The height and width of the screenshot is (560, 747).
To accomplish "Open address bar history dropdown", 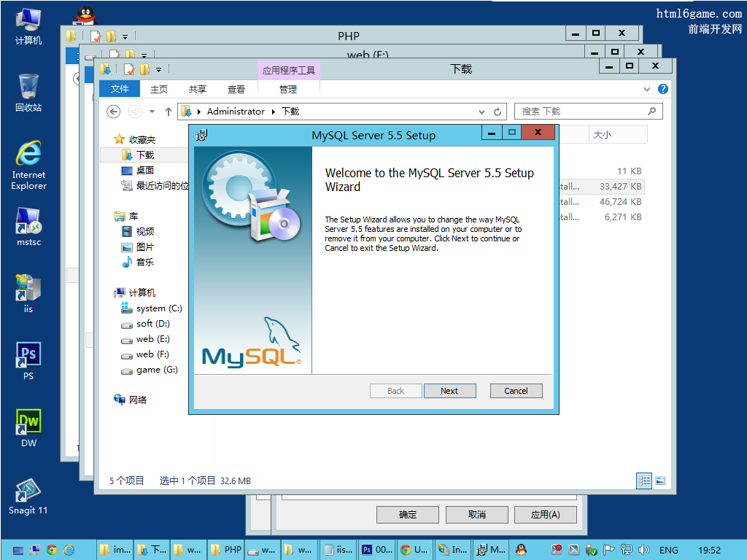I will [481, 112].
